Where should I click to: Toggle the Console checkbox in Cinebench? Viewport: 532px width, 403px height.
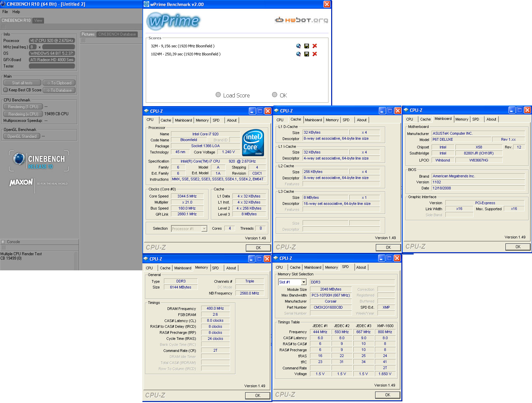pyautogui.click(x=3, y=242)
